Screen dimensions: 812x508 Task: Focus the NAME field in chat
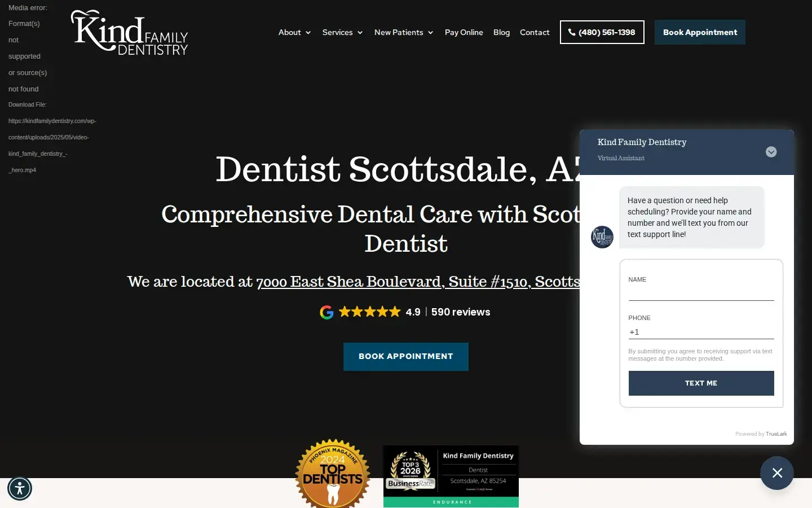point(701,294)
